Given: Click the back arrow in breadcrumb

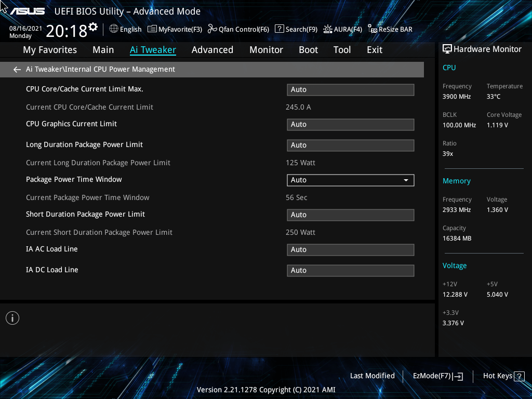Looking at the screenshot, I should click(x=17, y=70).
